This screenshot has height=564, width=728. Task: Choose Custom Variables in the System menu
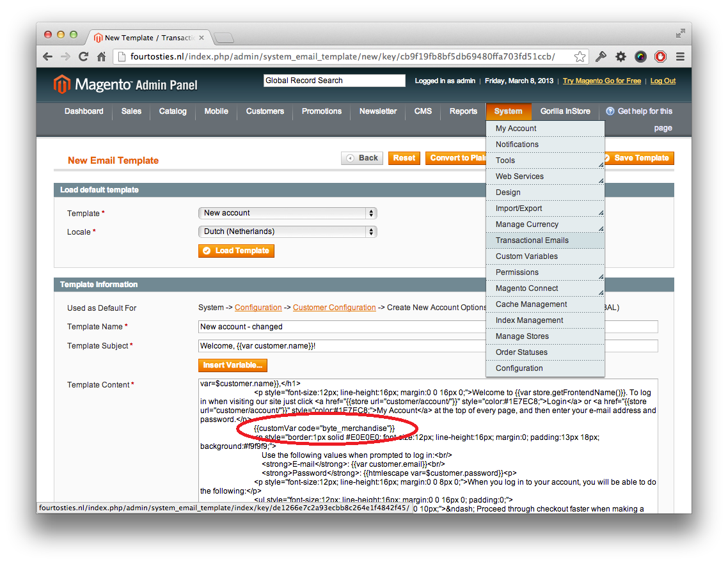pyautogui.click(x=526, y=256)
